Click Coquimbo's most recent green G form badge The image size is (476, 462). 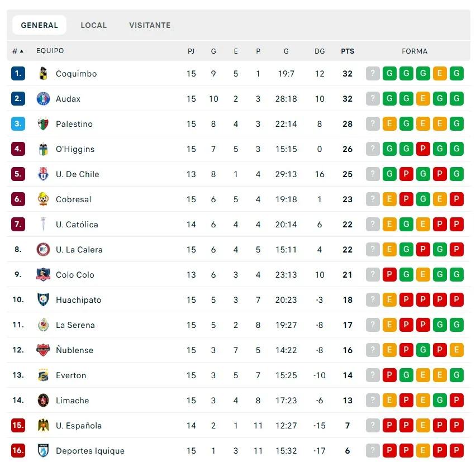tap(456, 74)
